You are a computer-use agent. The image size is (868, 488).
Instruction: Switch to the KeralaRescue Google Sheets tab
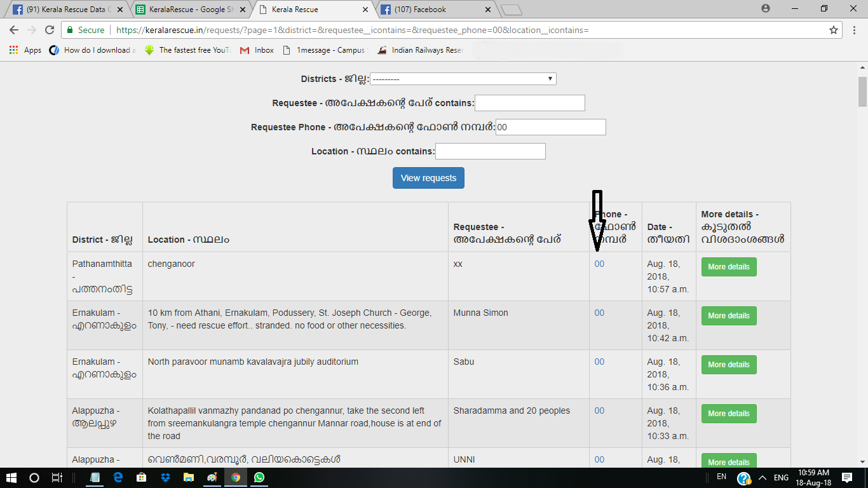(189, 10)
